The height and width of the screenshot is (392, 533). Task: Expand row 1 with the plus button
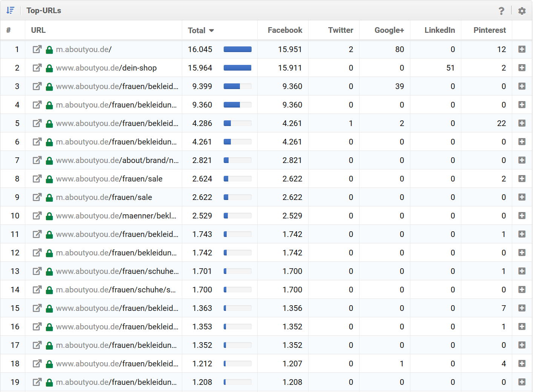click(x=522, y=49)
